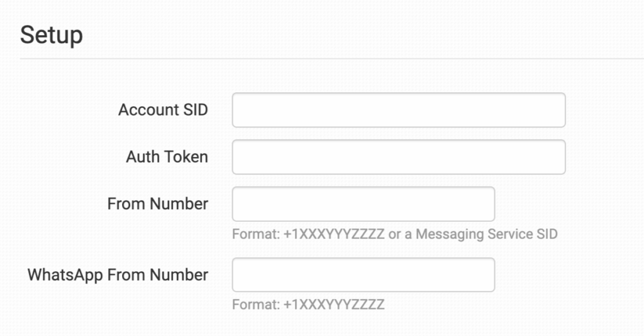This screenshot has width=644, height=336.
Task: Click the format hint below WhatsApp field
Action: (x=308, y=305)
